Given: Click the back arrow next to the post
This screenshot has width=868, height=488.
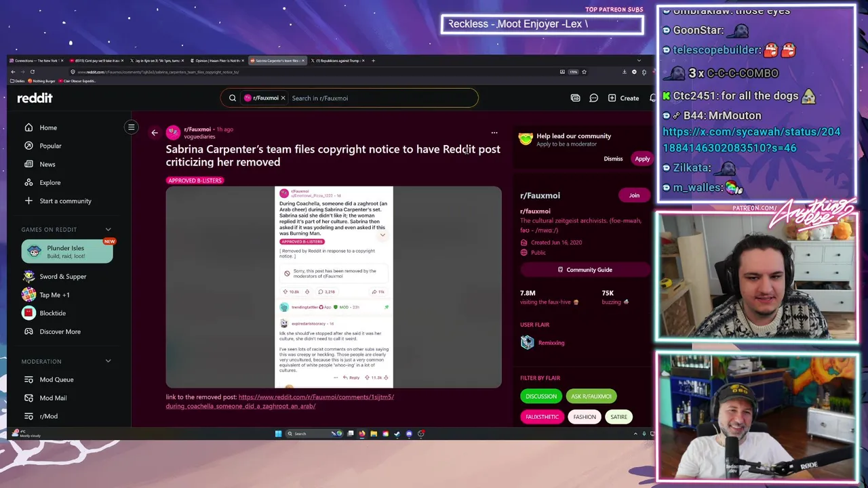Looking at the screenshot, I should (x=155, y=133).
